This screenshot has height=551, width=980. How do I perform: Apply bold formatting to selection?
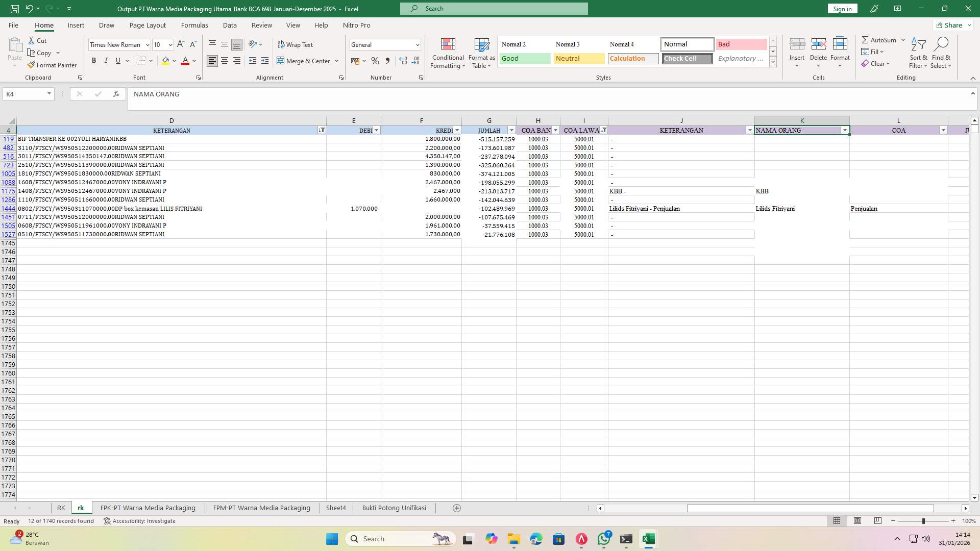click(94, 60)
